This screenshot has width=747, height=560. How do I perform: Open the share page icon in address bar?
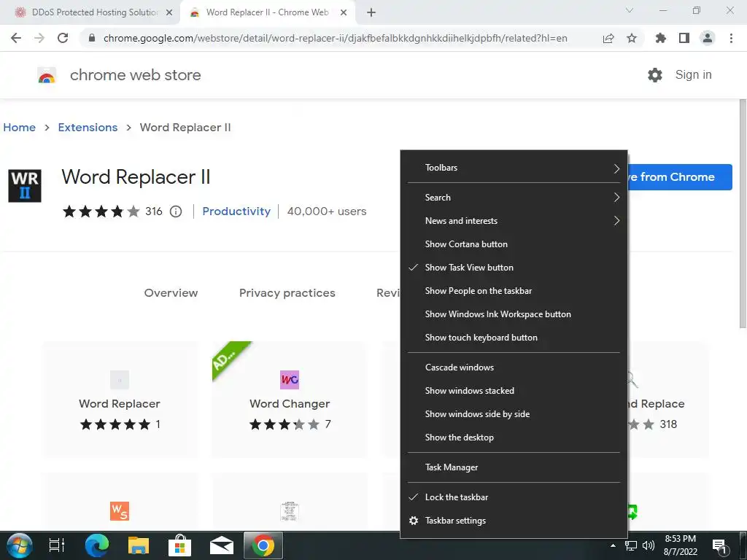(x=608, y=38)
